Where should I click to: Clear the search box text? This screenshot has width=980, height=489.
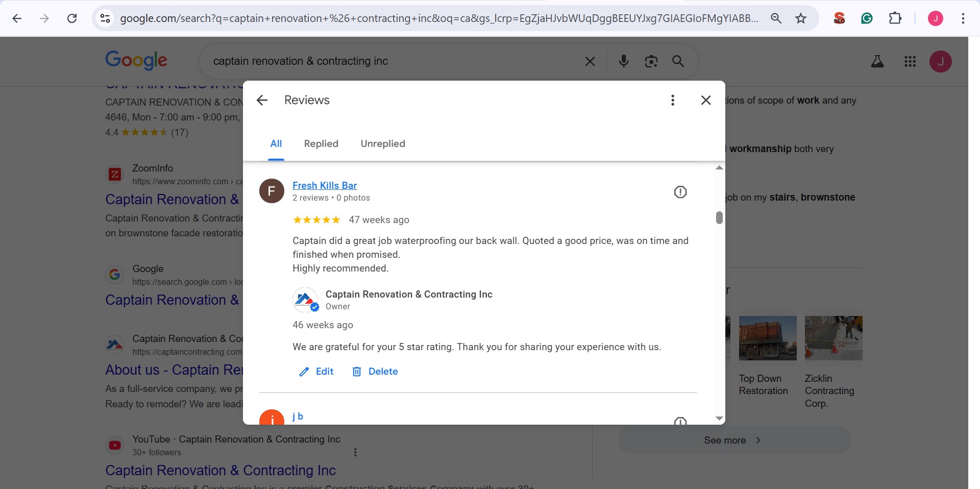point(590,61)
